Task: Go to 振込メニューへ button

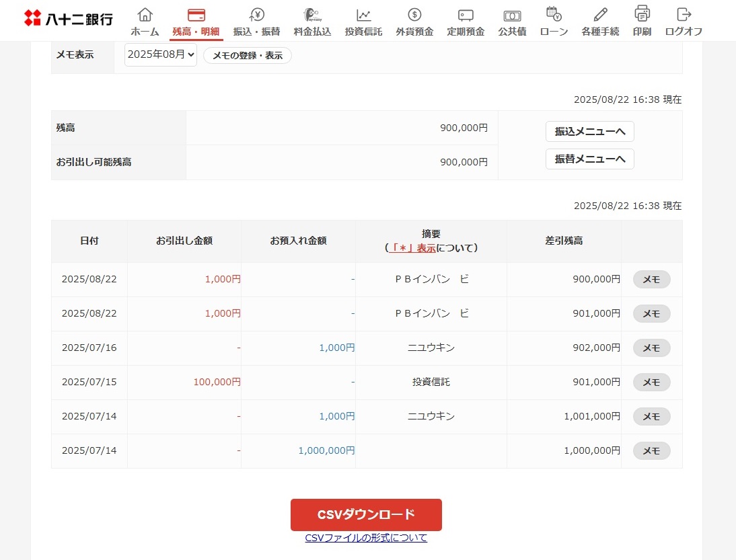Action: tap(589, 132)
